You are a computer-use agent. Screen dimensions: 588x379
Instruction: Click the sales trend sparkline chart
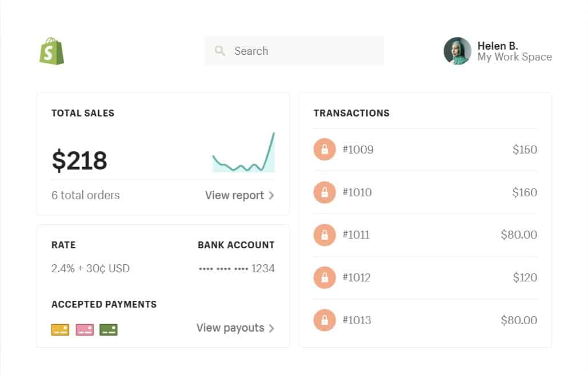[x=243, y=154]
